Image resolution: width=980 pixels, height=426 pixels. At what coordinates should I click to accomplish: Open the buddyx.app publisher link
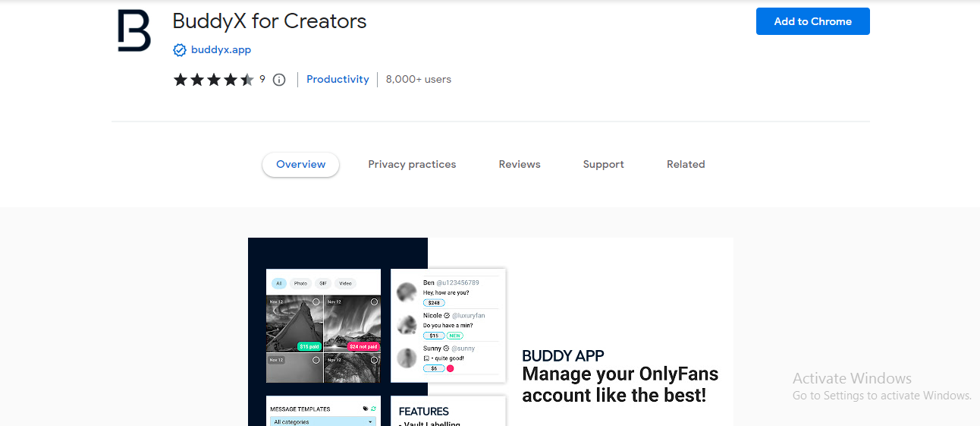pyautogui.click(x=221, y=50)
